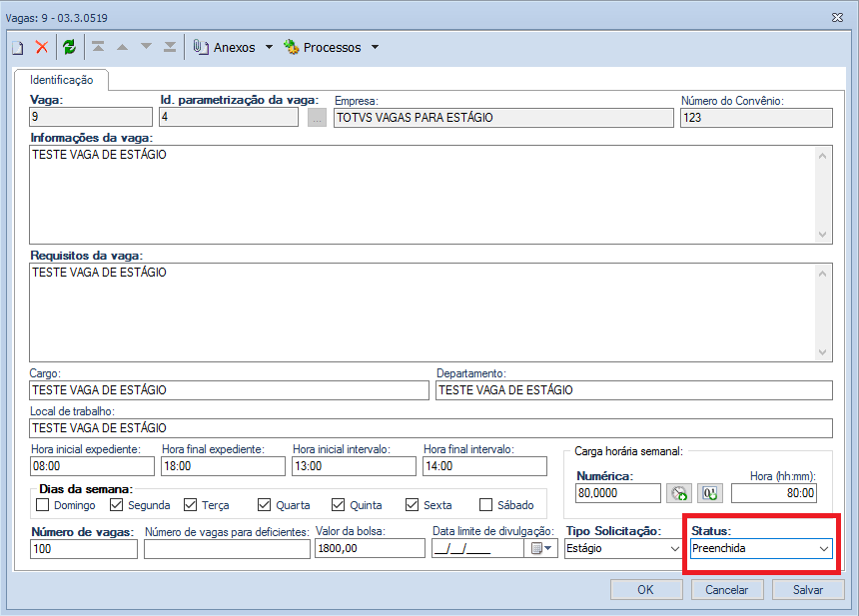Click the Hora final expediente field
The height and width of the screenshot is (616, 859).
(x=223, y=466)
